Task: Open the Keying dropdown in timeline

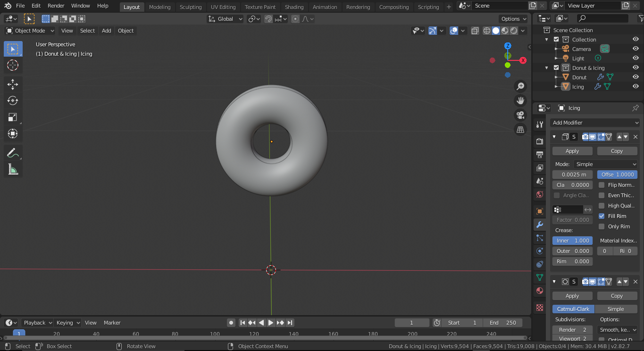Action: [x=68, y=323]
